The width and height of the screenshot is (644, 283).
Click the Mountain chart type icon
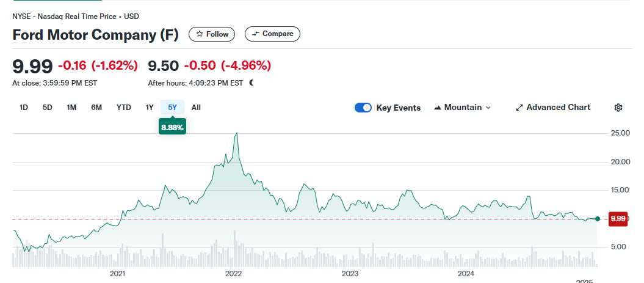[x=438, y=108]
